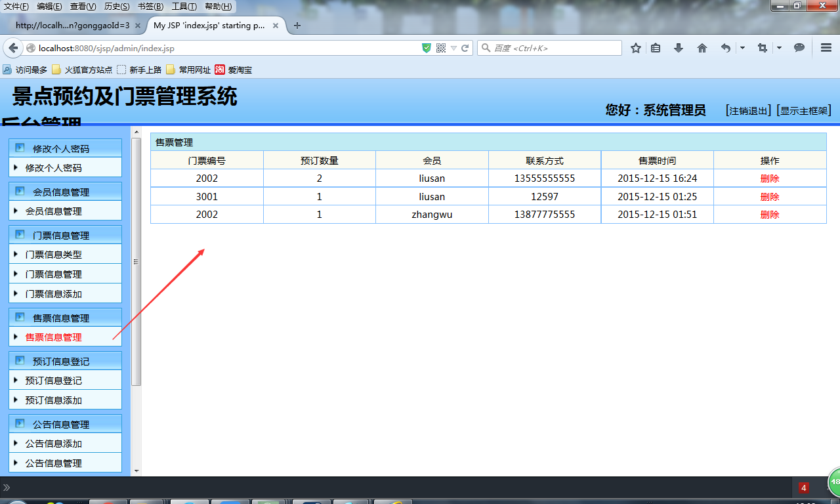Open the 火狐官方站点 bookmark folder
840x504 pixels.
[x=82, y=70]
